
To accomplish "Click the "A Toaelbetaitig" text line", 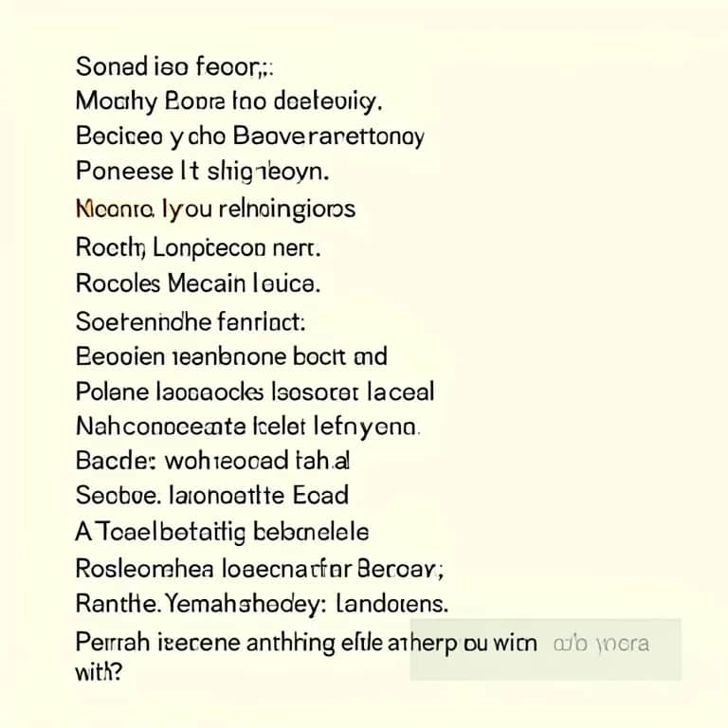I will pyautogui.click(x=221, y=531).
